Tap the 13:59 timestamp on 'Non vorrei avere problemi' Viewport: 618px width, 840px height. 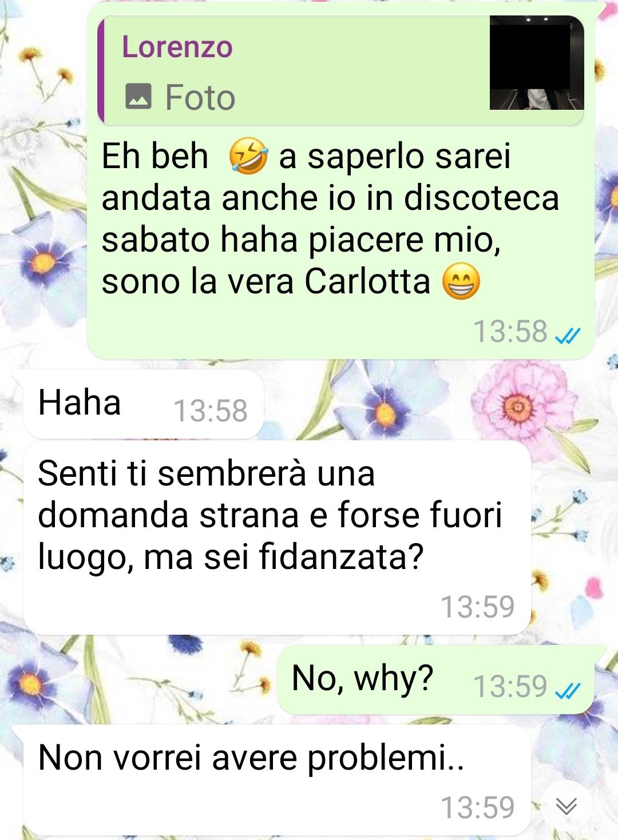point(477,808)
